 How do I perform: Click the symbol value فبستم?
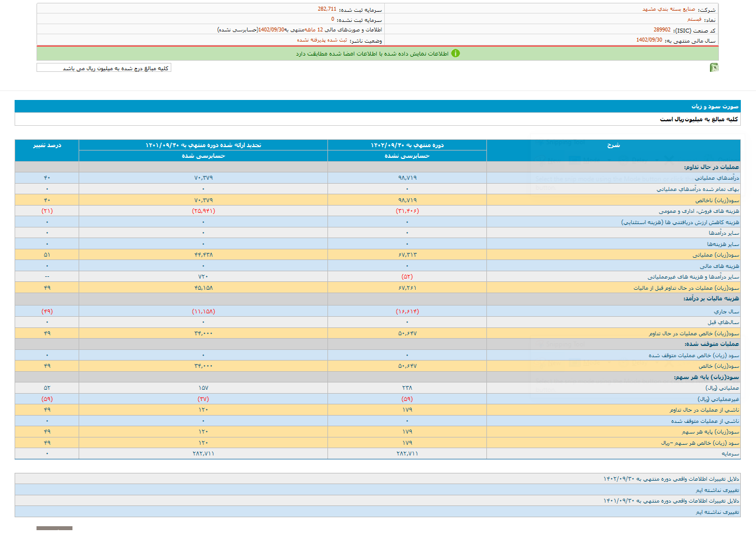click(694, 20)
